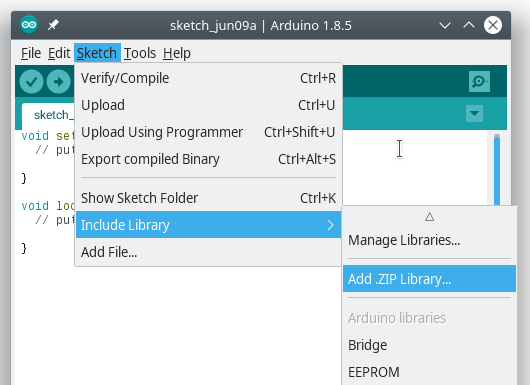This screenshot has width=530, height=385.
Task: Choose Upload from the Sketch menu
Action: tap(209, 105)
